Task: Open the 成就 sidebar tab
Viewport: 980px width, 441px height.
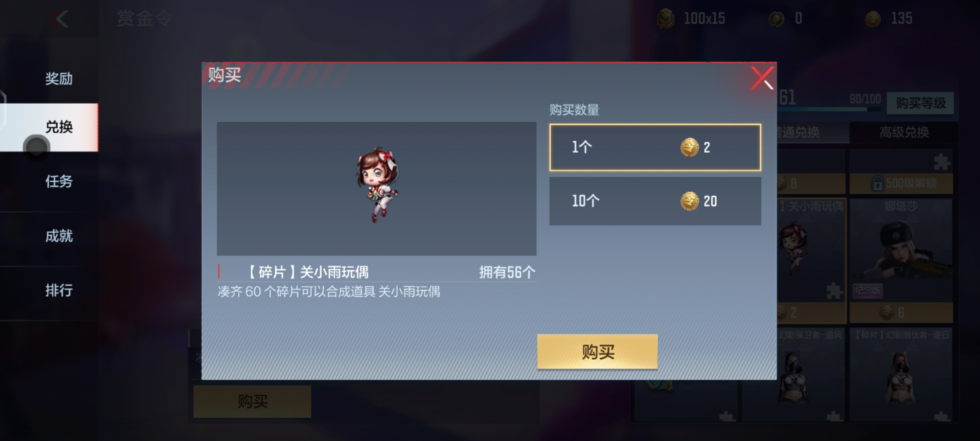Action: click(59, 236)
